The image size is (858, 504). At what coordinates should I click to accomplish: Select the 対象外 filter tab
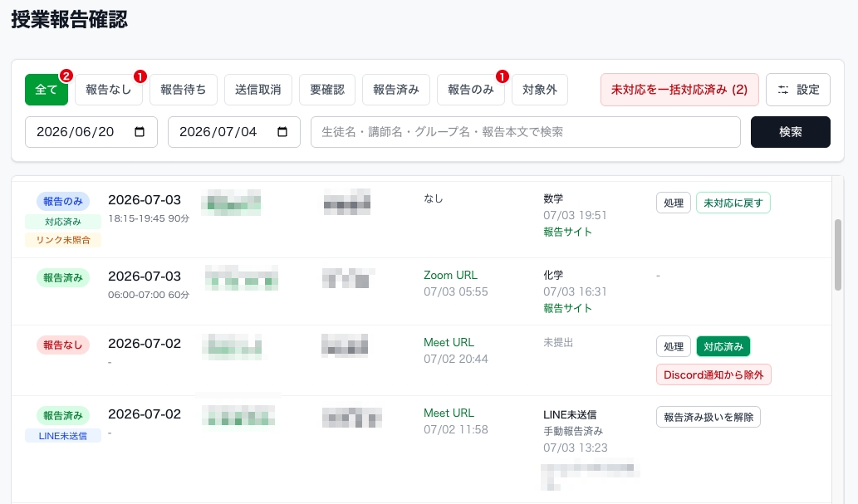(540, 90)
